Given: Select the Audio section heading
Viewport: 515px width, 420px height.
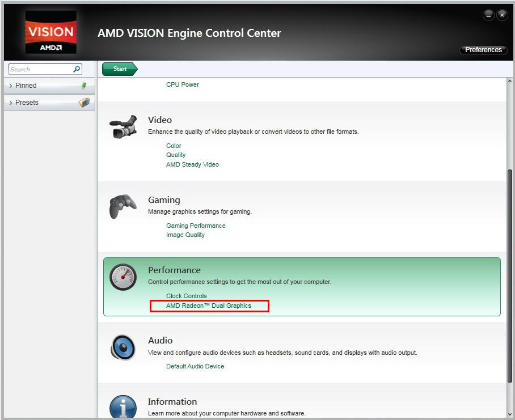Looking at the screenshot, I should pos(160,340).
